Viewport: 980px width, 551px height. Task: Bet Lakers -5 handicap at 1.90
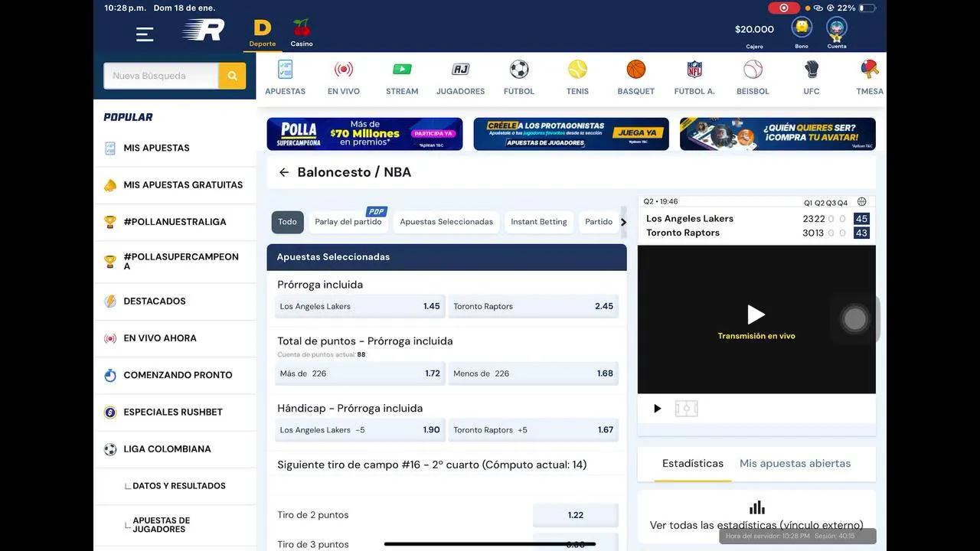pyautogui.click(x=360, y=430)
